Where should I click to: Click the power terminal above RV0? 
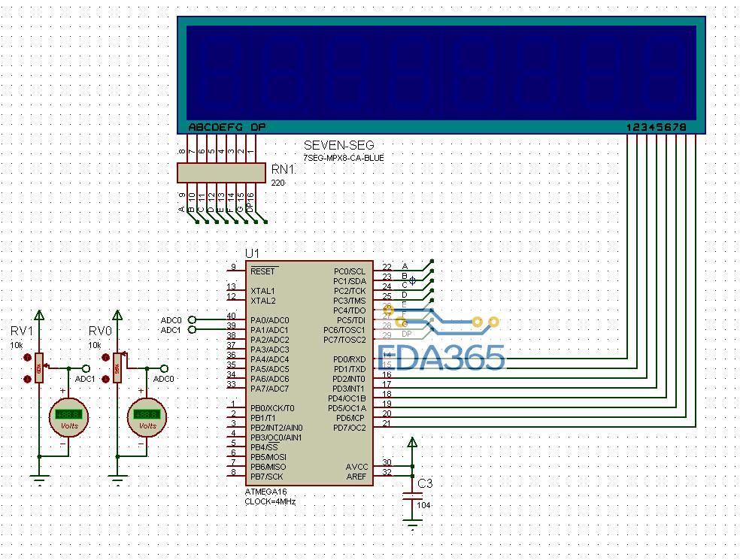pos(117,316)
